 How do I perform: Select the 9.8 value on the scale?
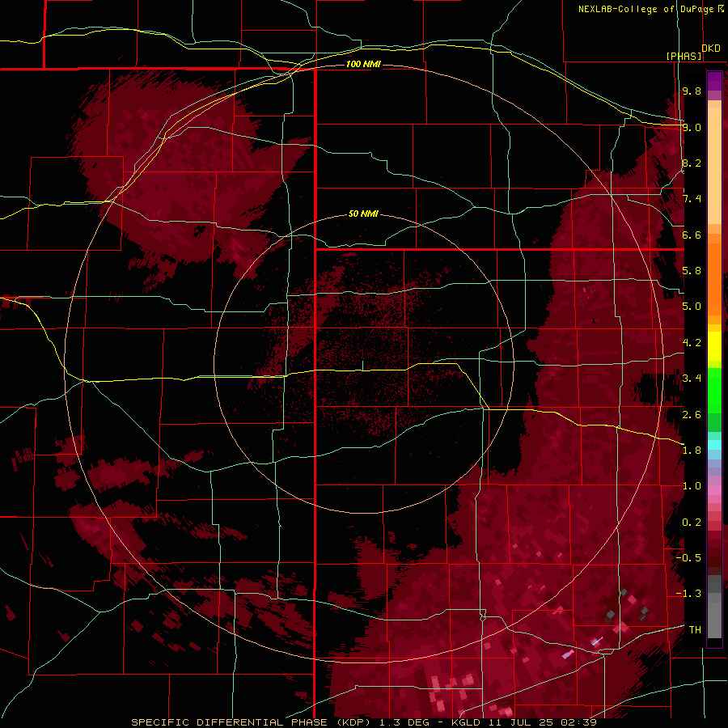692,91
